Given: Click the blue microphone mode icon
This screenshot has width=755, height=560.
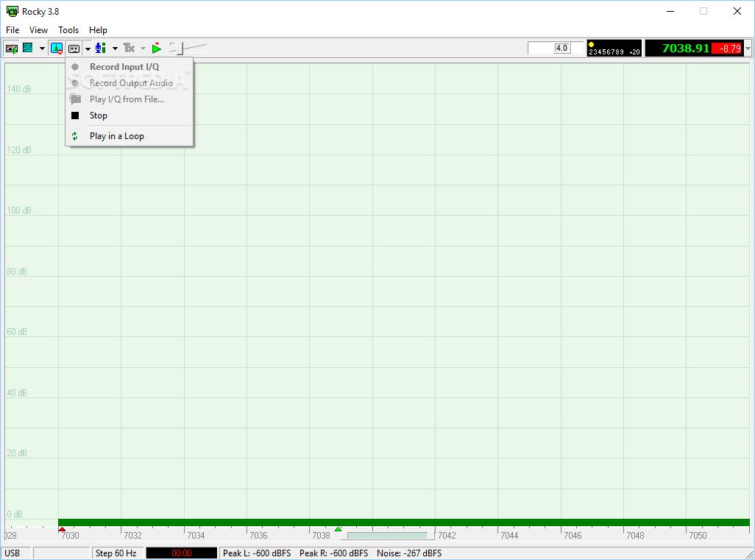Looking at the screenshot, I should [x=101, y=48].
